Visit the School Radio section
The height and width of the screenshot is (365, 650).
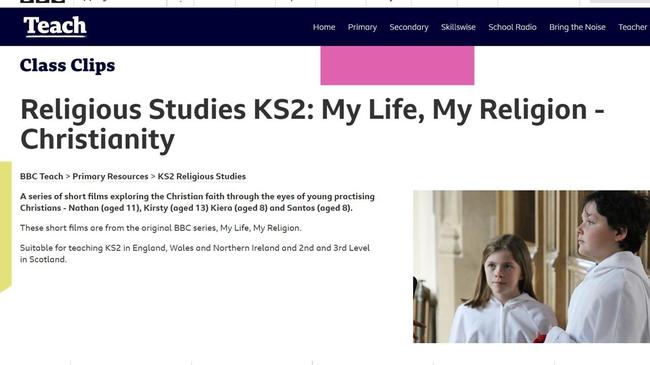pyautogui.click(x=512, y=27)
